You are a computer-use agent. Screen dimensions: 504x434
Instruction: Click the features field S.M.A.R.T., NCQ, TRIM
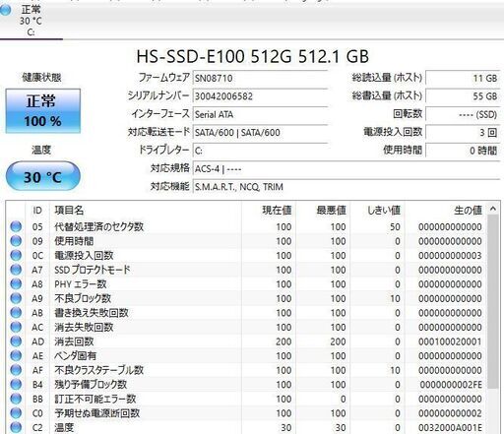coord(346,187)
